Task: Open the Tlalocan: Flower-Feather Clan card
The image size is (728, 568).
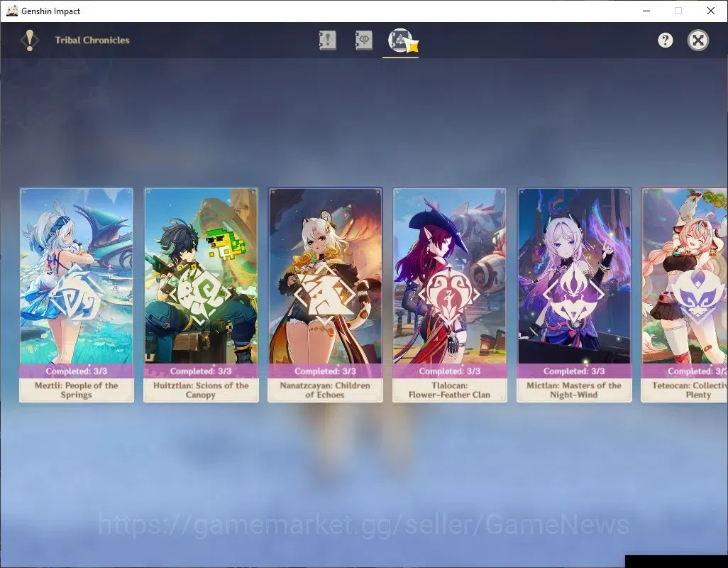Action: [x=450, y=295]
